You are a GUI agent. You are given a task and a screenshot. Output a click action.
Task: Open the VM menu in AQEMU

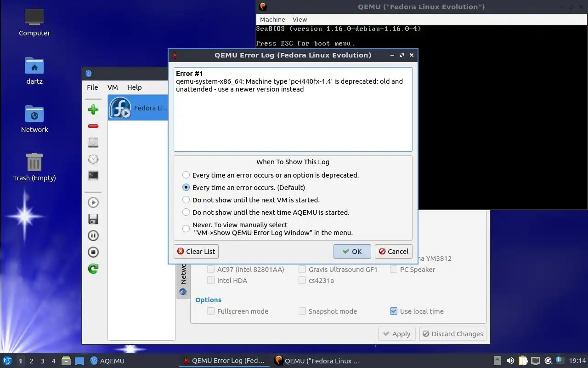[113, 87]
